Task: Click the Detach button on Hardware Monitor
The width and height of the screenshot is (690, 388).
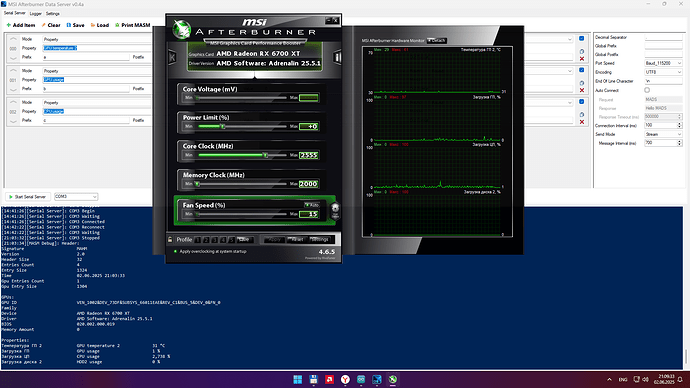Action: (437, 40)
